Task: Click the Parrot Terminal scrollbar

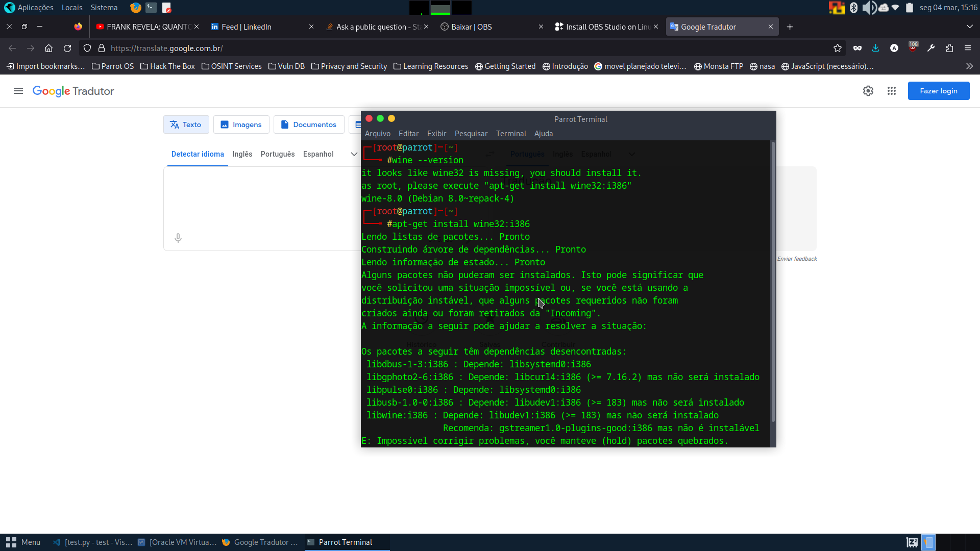Action: coord(773,281)
